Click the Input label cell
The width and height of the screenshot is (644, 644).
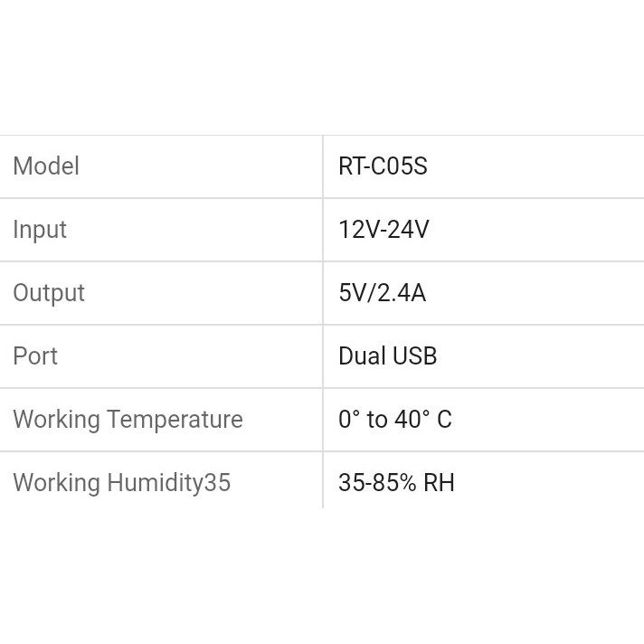click(x=40, y=230)
